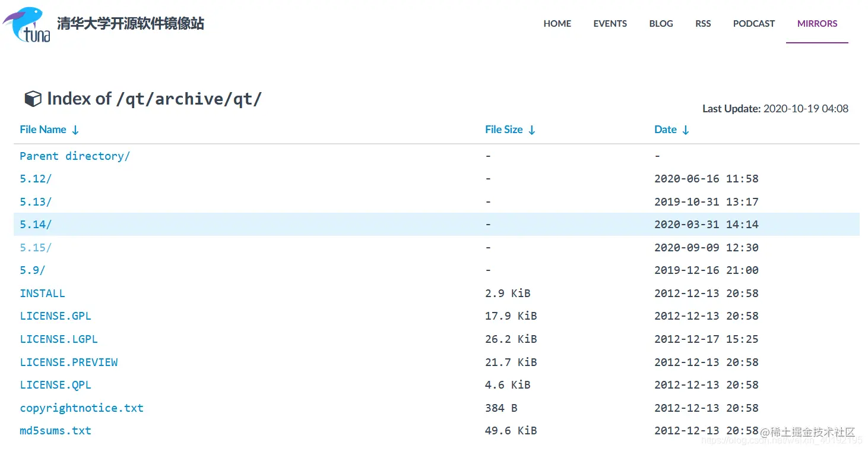The image size is (868, 451).
Task: Open the RSS nav item
Action: coord(703,24)
